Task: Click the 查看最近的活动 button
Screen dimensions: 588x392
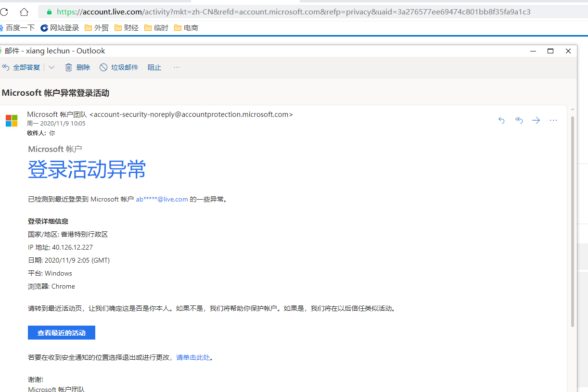Action: tap(62, 333)
